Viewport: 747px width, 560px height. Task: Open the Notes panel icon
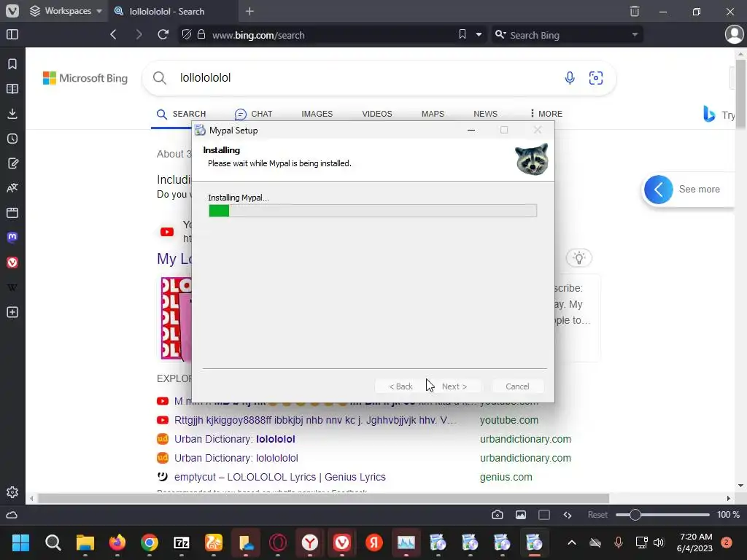click(x=12, y=163)
